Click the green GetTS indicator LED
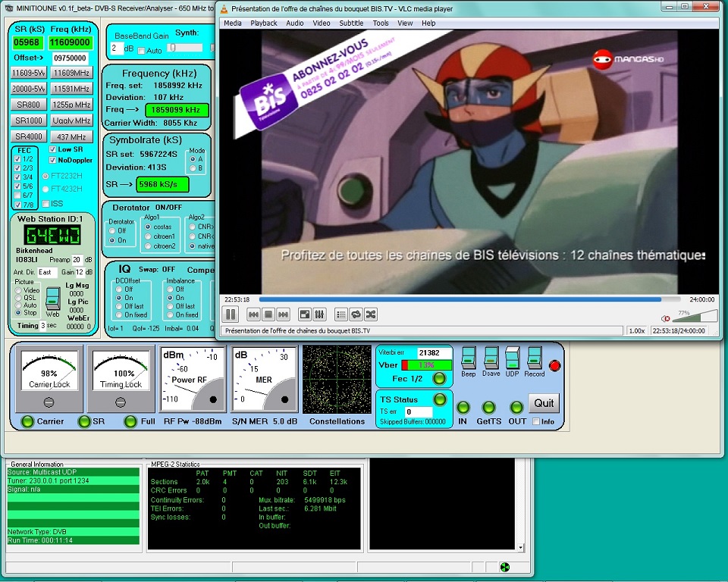The height and width of the screenshot is (582, 728). [x=488, y=408]
